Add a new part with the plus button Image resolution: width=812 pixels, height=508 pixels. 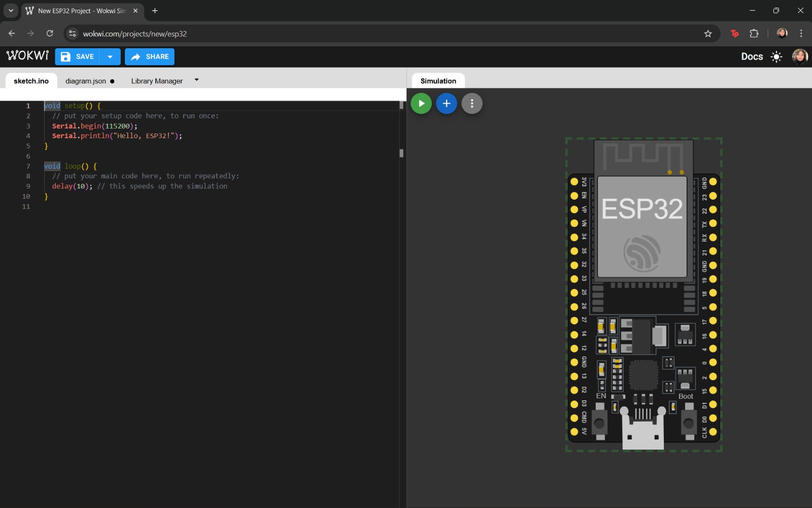tap(447, 104)
